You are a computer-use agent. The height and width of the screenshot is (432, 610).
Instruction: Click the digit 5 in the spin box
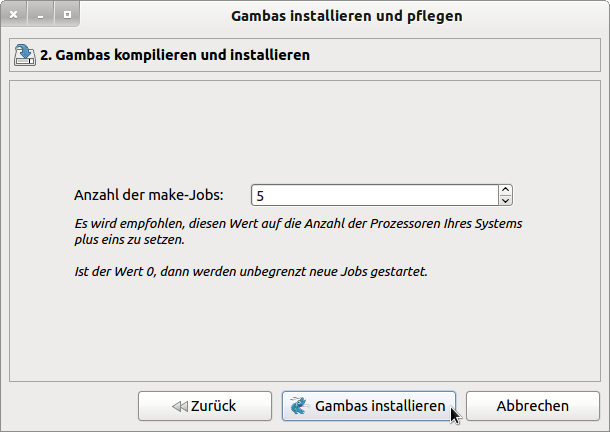tap(259, 195)
